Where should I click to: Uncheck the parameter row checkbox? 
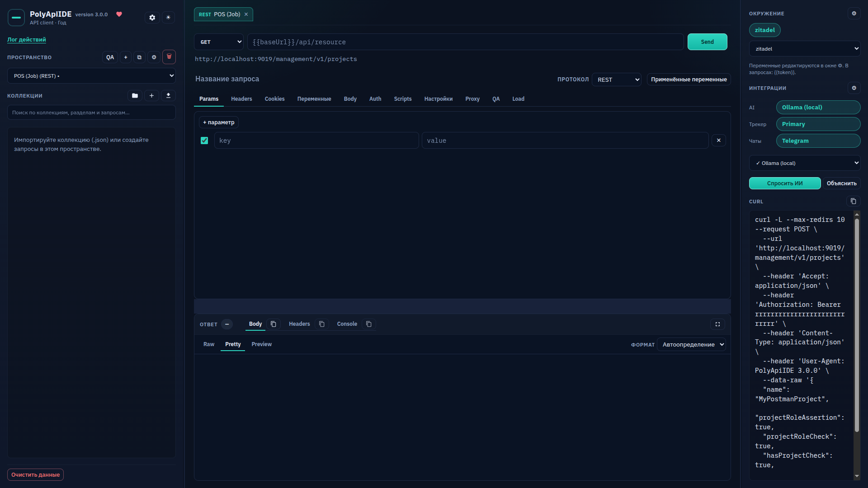pos(204,141)
